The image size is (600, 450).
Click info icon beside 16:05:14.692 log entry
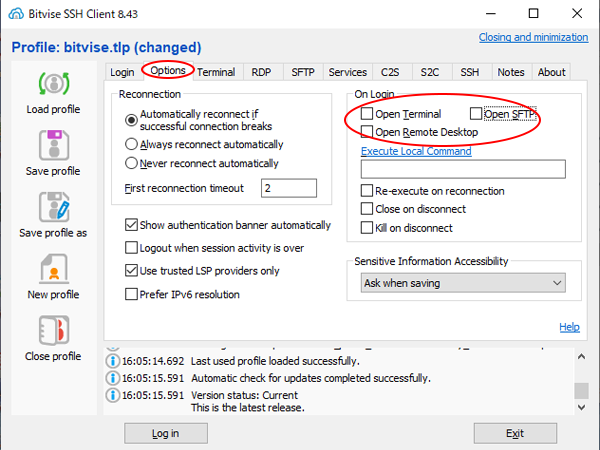(112, 361)
